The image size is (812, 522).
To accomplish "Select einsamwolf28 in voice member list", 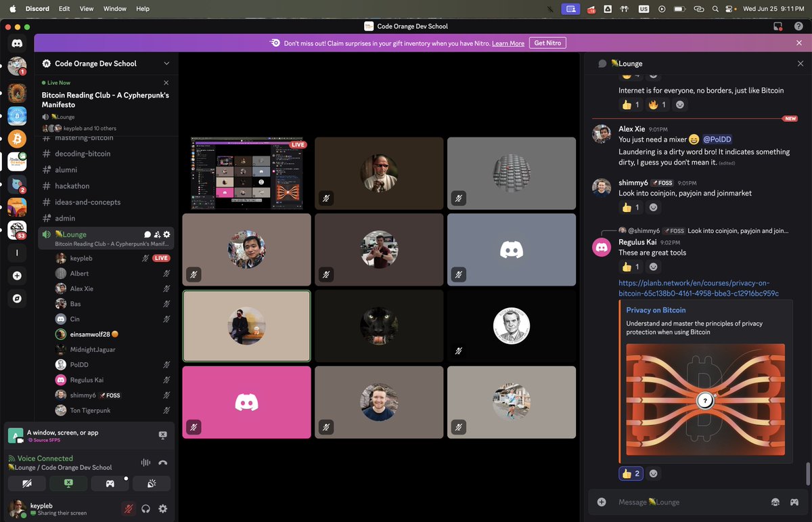I will pyautogui.click(x=112, y=334).
